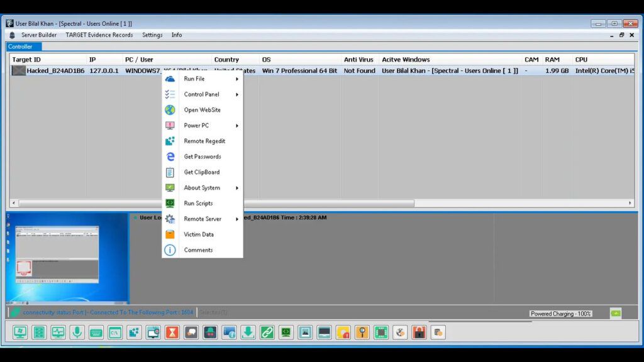Open the Info menu
644x362 pixels.
click(177, 35)
